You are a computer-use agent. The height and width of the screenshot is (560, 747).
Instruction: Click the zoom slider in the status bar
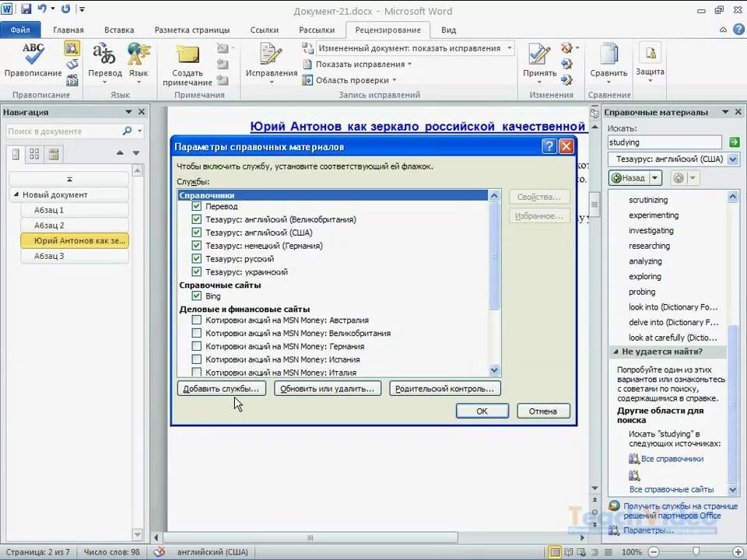click(x=696, y=552)
